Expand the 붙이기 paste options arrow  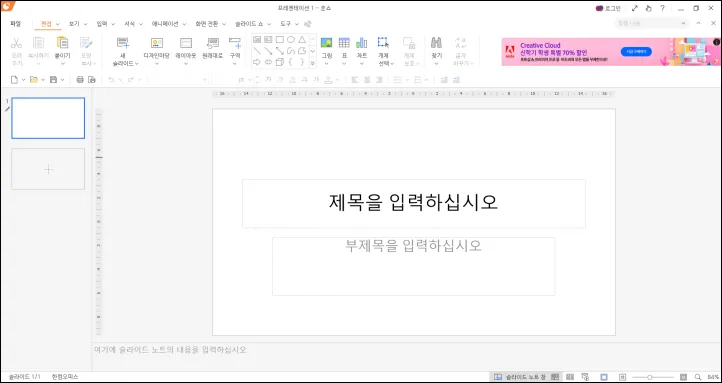tap(62, 64)
